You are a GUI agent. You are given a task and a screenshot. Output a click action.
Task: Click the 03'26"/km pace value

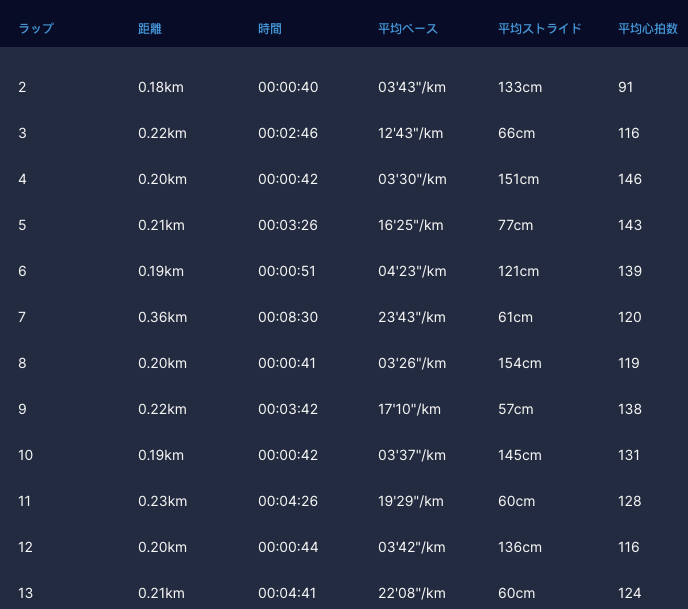pyautogui.click(x=412, y=363)
